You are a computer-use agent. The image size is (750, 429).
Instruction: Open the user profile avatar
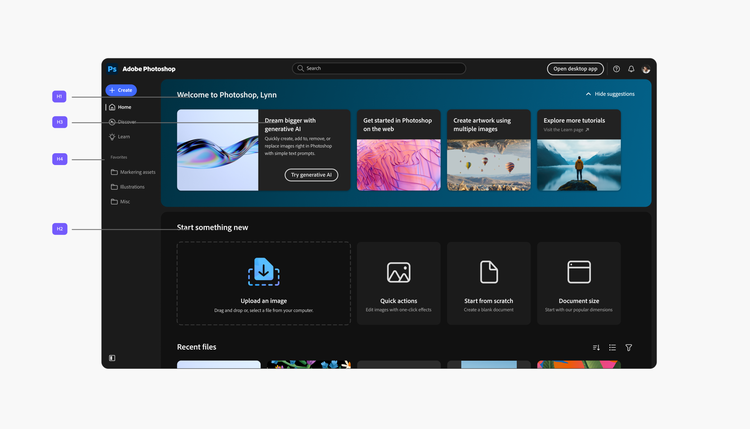click(646, 69)
